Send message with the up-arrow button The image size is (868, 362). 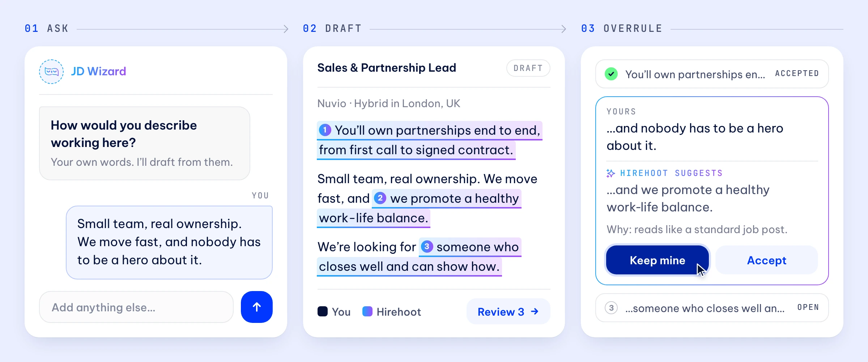pyautogui.click(x=257, y=307)
